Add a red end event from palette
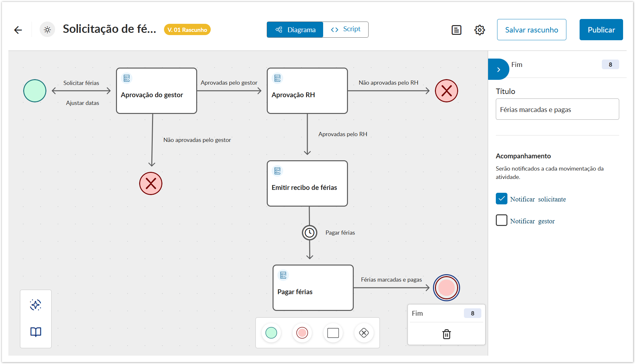Image resolution: width=635 pixels, height=364 pixels. tap(302, 333)
